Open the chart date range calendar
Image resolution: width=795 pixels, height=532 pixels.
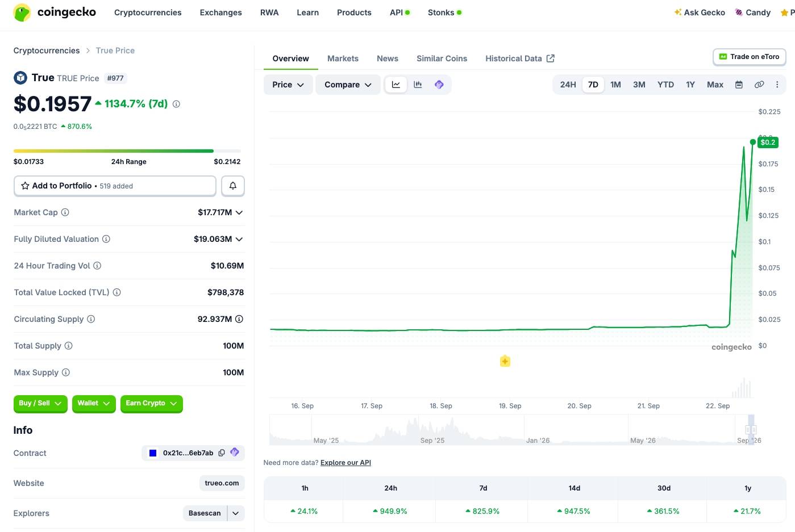coord(739,85)
